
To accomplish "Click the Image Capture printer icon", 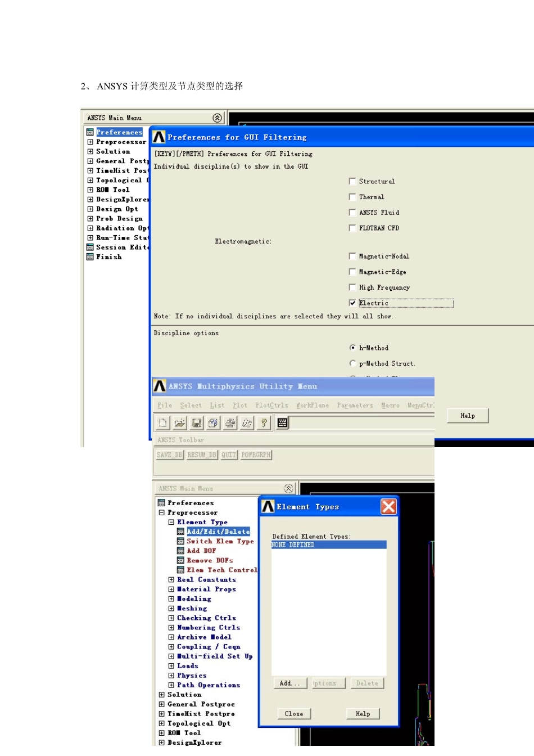I will pyautogui.click(x=230, y=423).
